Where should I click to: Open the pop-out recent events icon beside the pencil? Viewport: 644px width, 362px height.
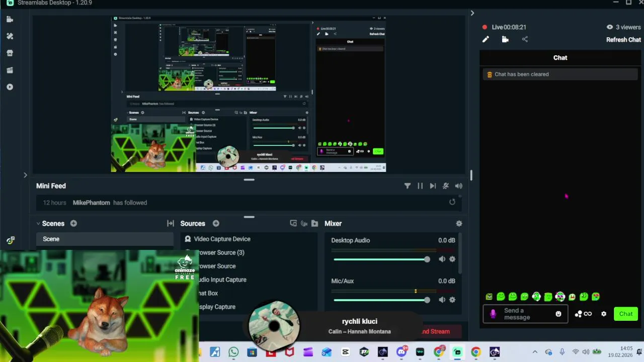[x=505, y=39]
